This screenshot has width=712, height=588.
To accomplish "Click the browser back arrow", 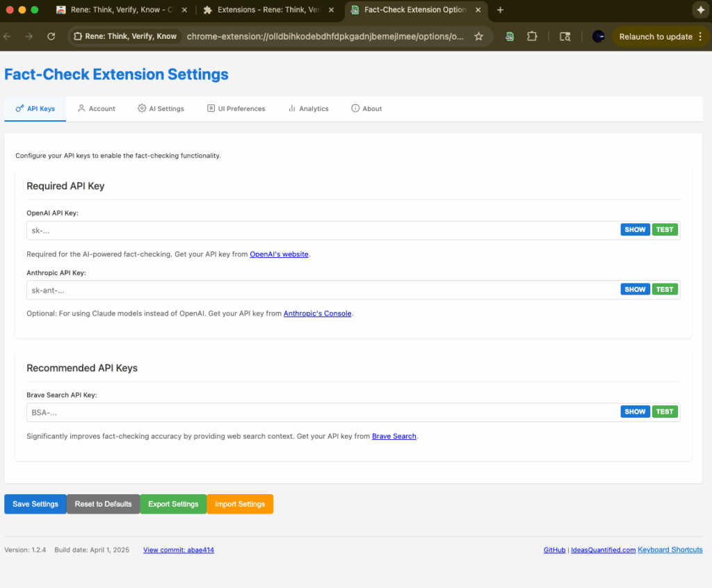I will (8, 37).
